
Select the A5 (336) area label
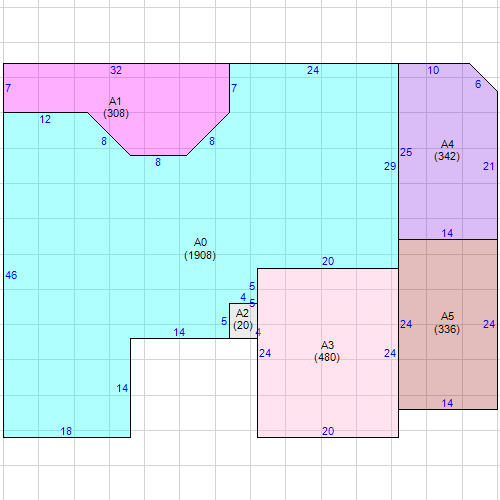(x=447, y=323)
